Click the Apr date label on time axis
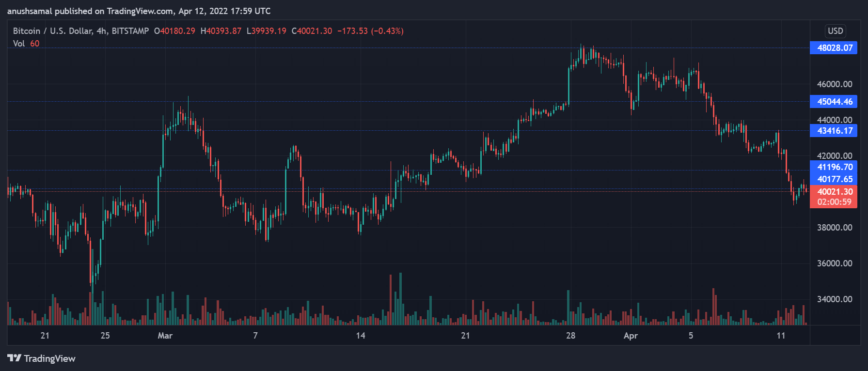The height and width of the screenshot is (371, 868). tap(631, 336)
